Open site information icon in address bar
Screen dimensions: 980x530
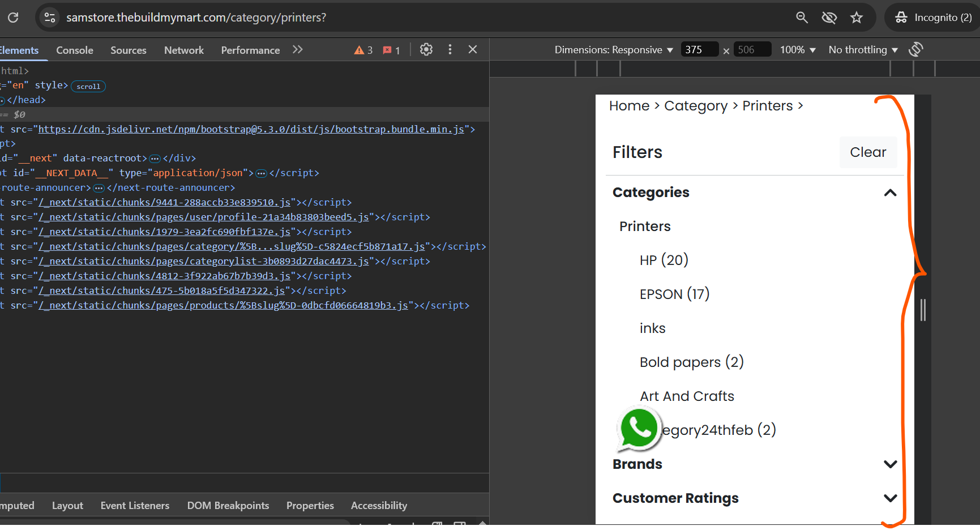coord(50,18)
